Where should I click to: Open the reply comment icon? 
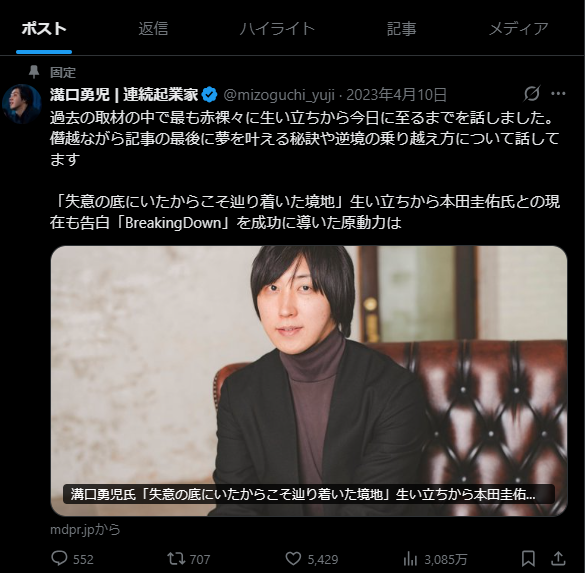[59, 558]
